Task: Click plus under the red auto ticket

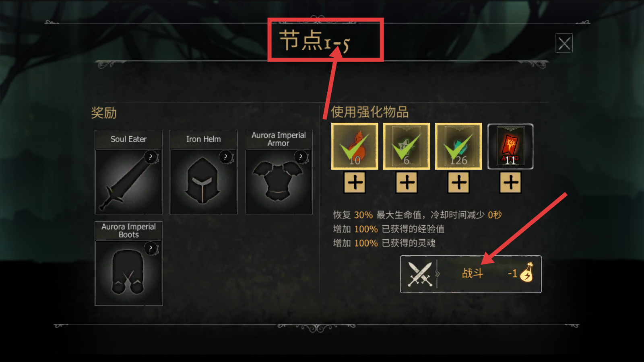Action: click(511, 183)
